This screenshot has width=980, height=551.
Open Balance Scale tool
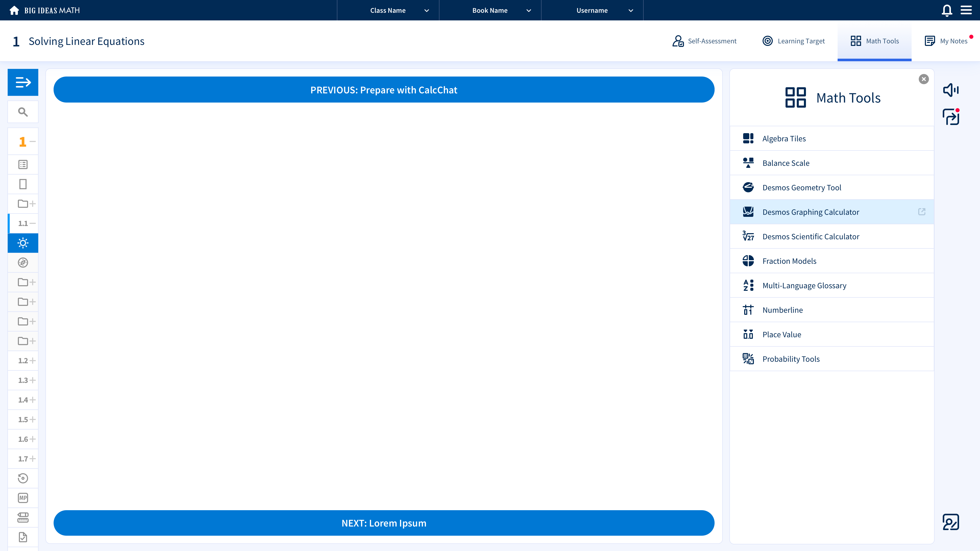pos(832,163)
